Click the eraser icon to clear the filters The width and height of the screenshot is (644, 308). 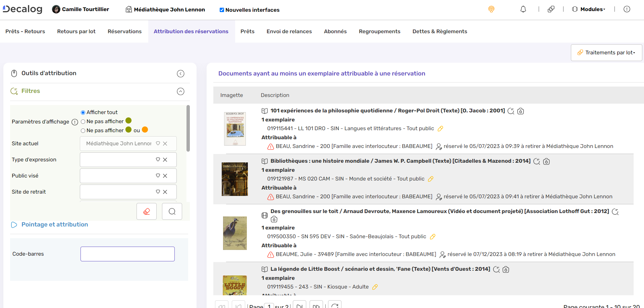click(146, 211)
